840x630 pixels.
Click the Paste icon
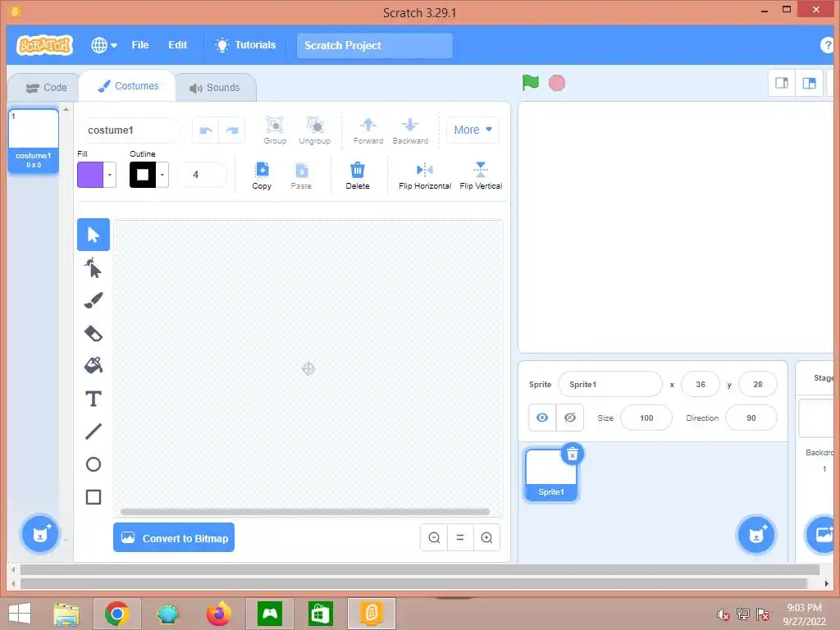pyautogui.click(x=301, y=176)
